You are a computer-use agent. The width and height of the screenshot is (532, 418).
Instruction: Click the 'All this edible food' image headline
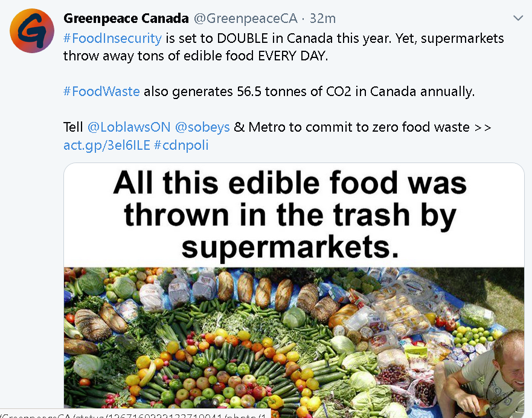(x=290, y=215)
